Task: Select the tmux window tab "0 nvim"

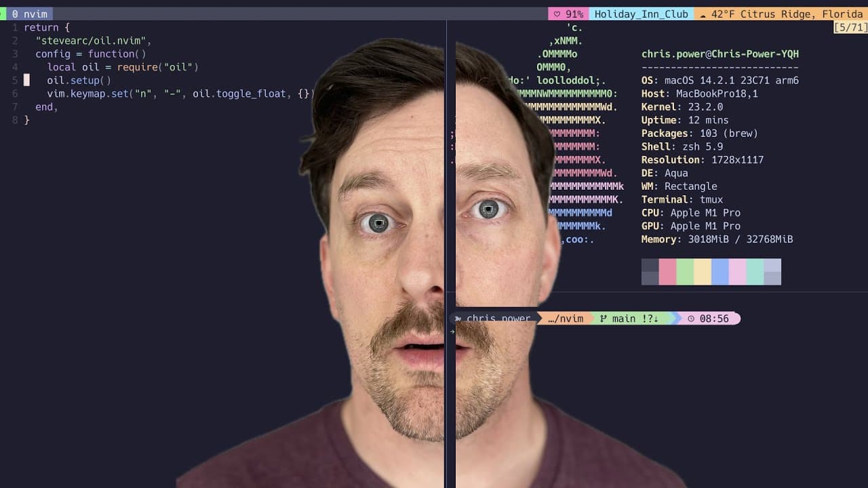Action: pyautogui.click(x=29, y=14)
